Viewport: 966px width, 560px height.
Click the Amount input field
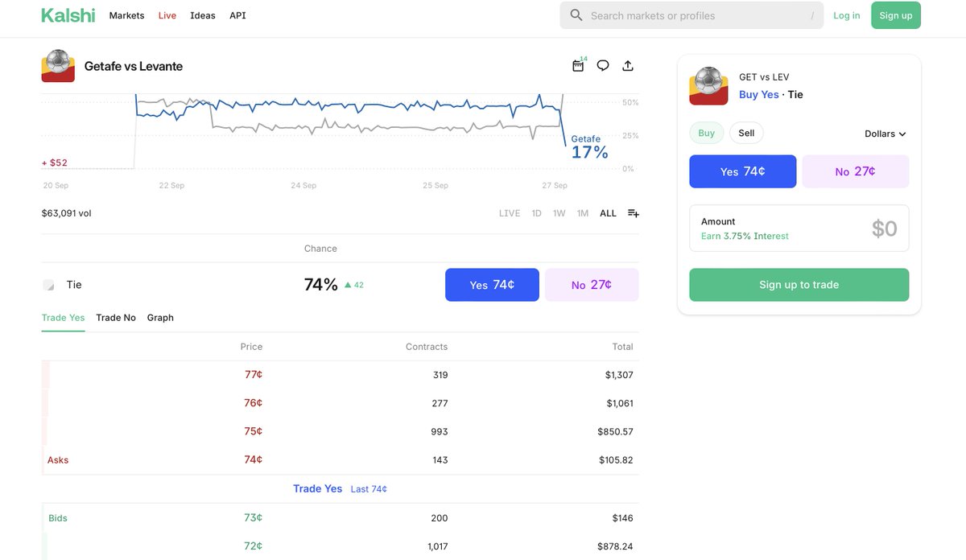point(799,229)
